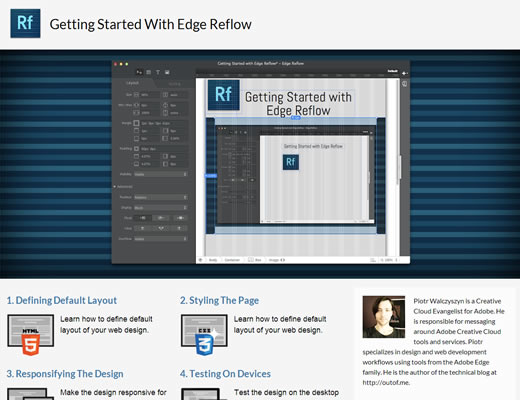Click Body in the Reflow breadcrumb bar
Image resolution: width=520 pixels, height=400 pixels.
213,260
